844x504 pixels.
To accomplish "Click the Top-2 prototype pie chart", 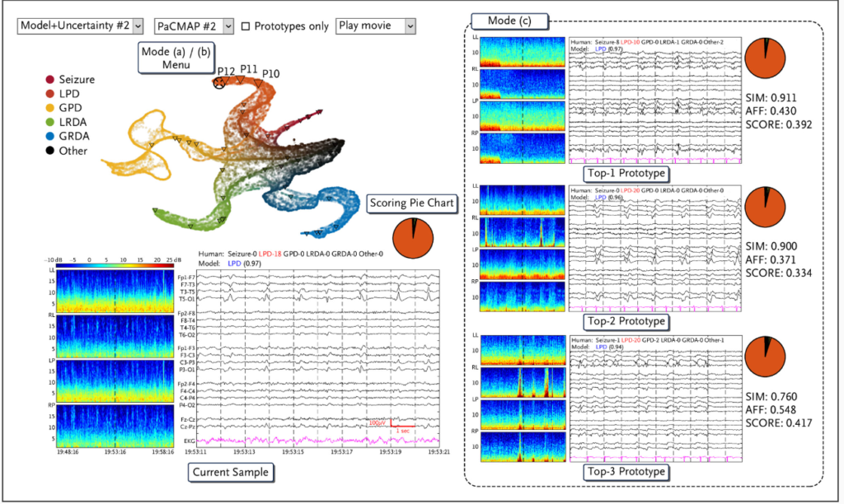I will (x=765, y=207).
